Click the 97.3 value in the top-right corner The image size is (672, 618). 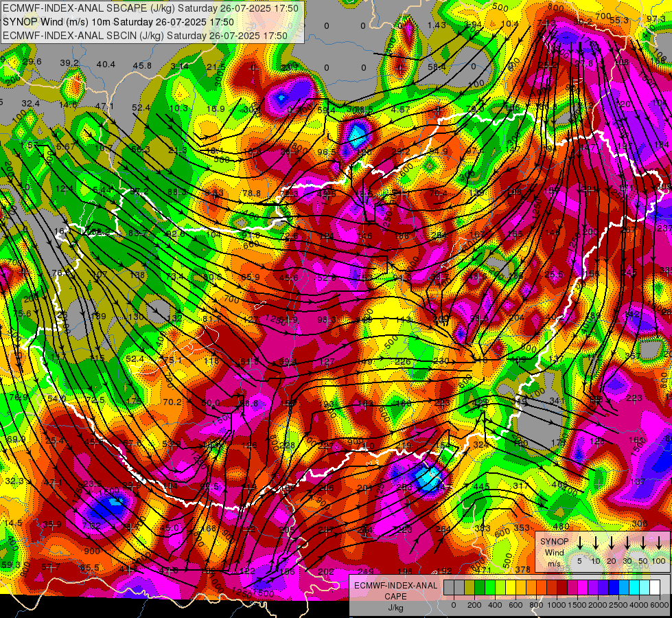coord(656,19)
